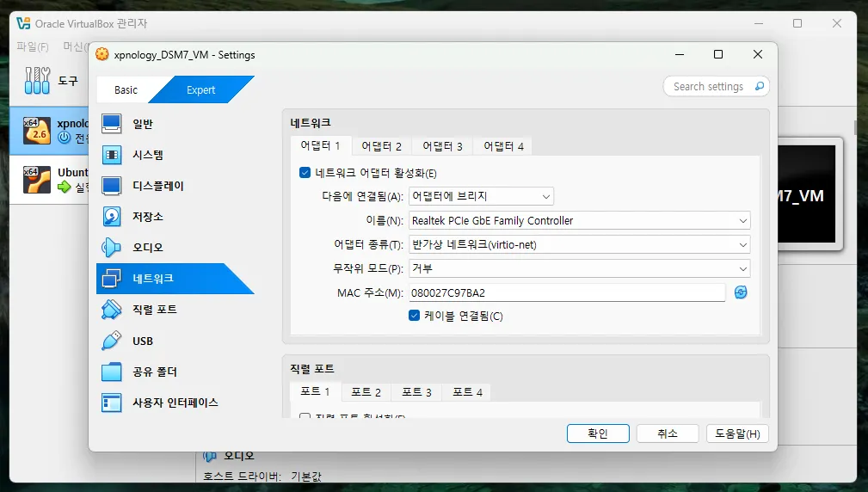Switch to 어댑터 4 tab
Image resolution: width=868 pixels, height=492 pixels.
pos(503,146)
